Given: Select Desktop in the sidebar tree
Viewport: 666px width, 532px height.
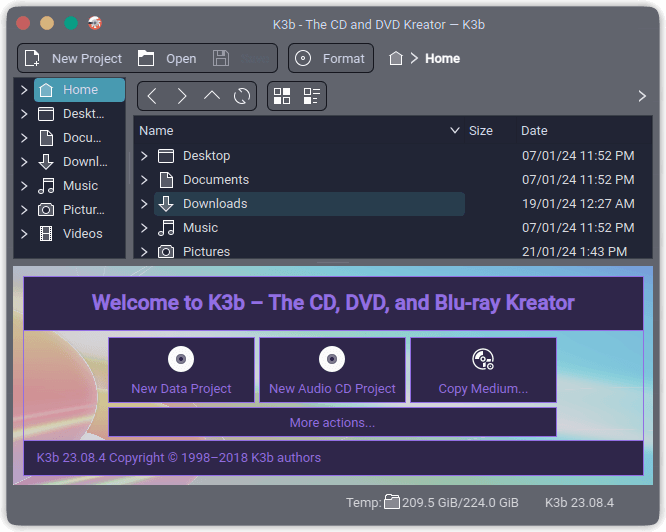Looking at the screenshot, I should [79, 114].
